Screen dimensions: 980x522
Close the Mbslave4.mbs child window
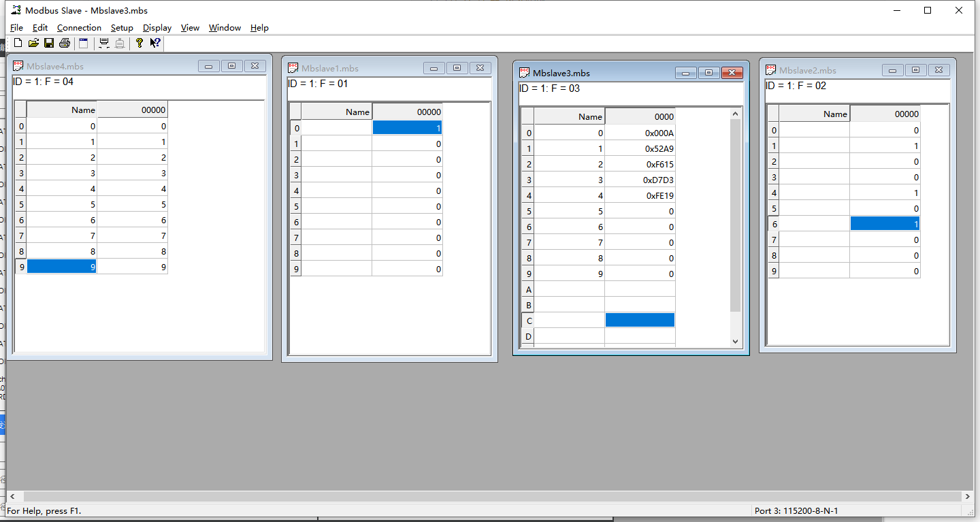click(255, 66)
